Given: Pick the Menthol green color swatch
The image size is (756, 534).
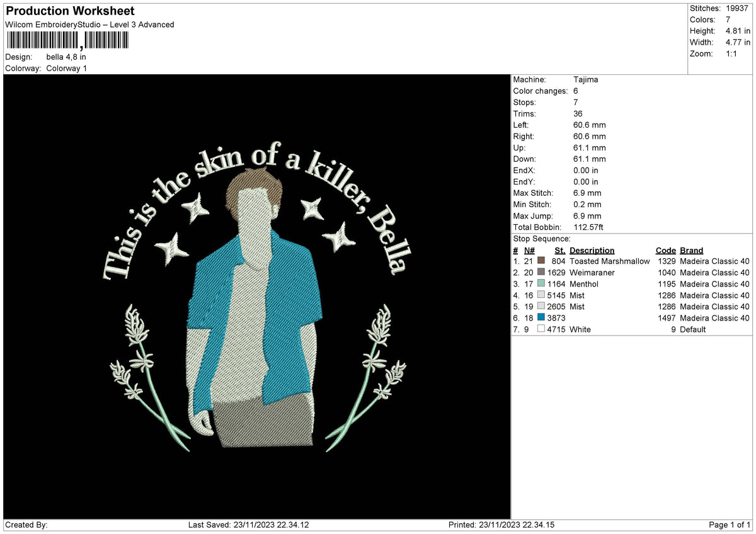Looking at the screenshot, I should [x=541, y=284].
